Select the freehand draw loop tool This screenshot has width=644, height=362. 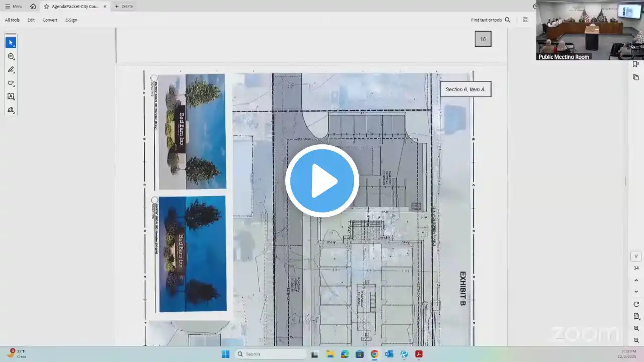11,83
